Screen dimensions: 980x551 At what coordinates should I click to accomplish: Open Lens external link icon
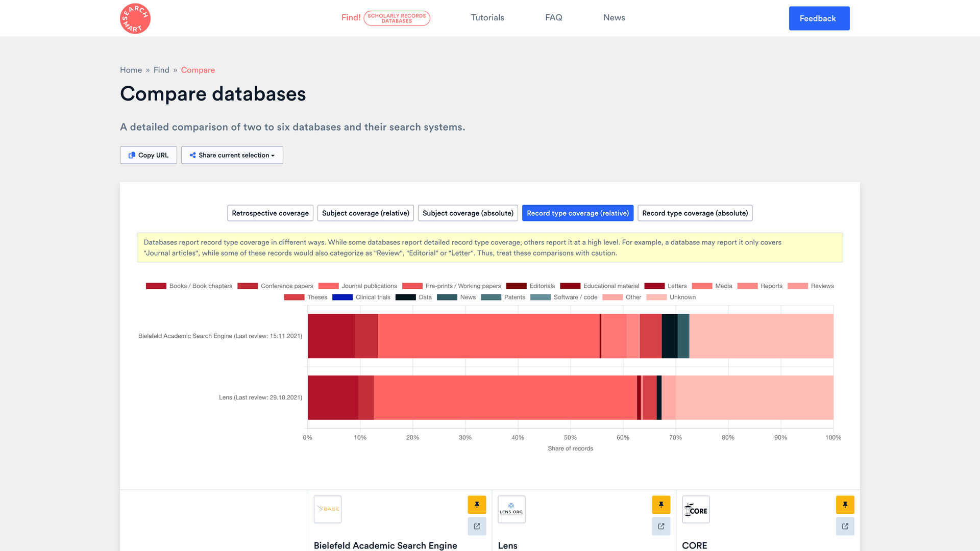(660, 526)
